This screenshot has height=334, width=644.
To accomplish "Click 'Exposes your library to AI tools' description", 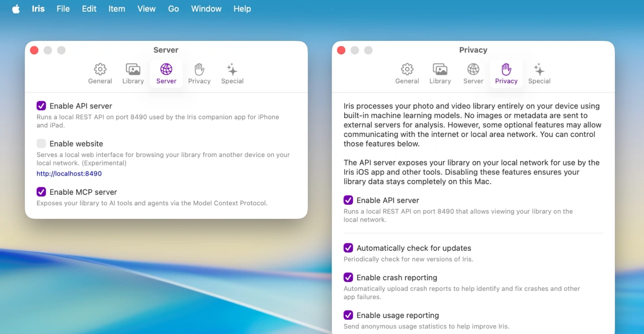I will pos(152,203).
